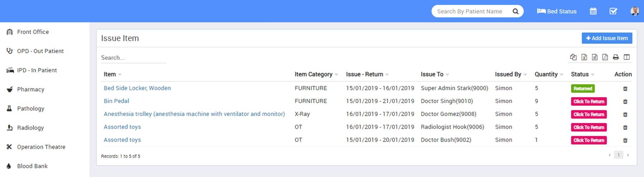Click To Return for Doctor Gomez row

tap(589, 114)
